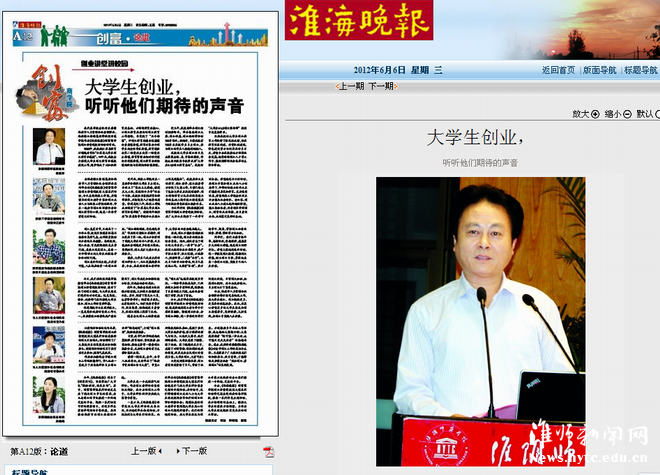The height and width of the screenshot is (475, 660).
Task: Click the 标题导航 panel header at bottom left
Action: [x=29, y=472]
